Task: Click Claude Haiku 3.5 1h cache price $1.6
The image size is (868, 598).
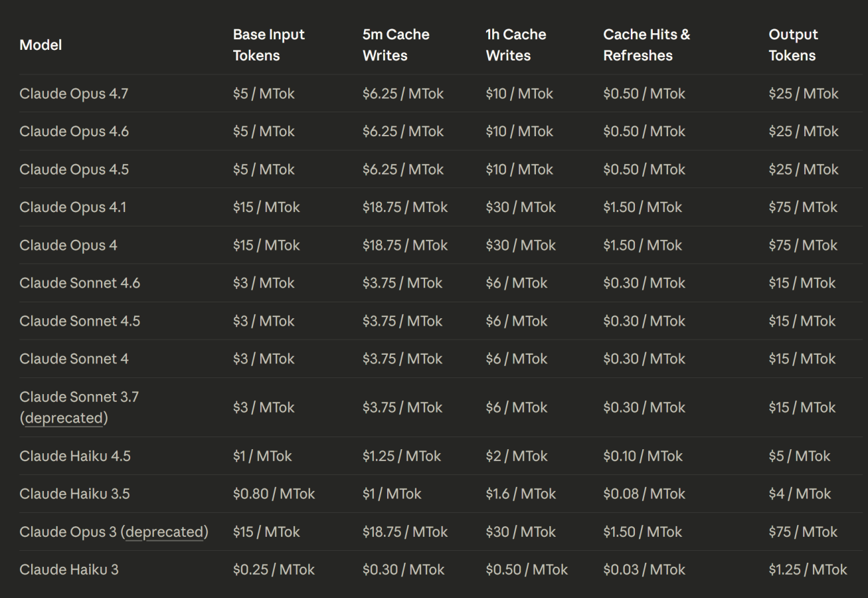Action: (521, 494)
